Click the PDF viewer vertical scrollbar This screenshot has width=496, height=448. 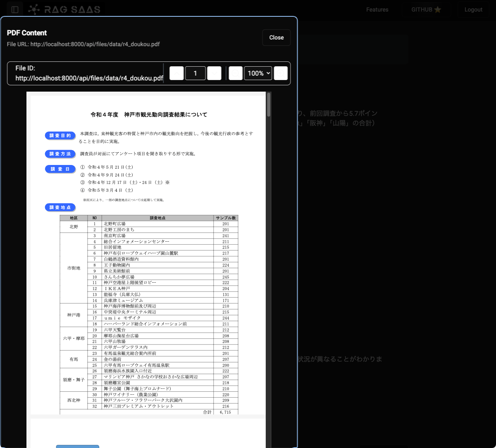coord(269,105)
